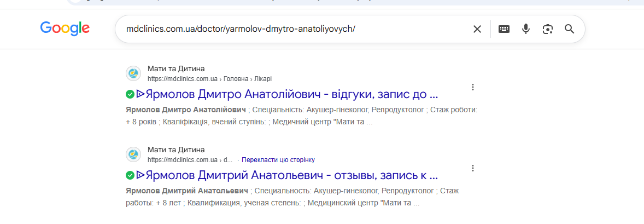The image size is (644, 224).
Task: Click the Мати та Дитина site name in the second result
Action: 176,150
